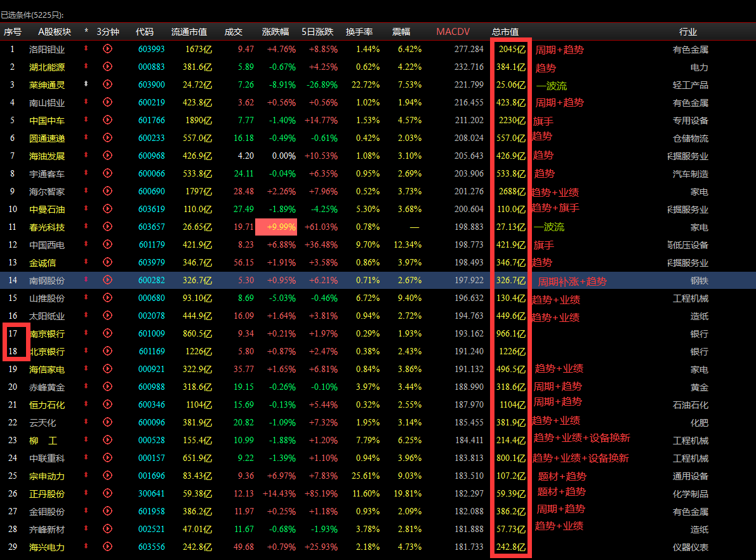
Task: Open 3-minute chart icon for 山推股份
Action: 107,298
